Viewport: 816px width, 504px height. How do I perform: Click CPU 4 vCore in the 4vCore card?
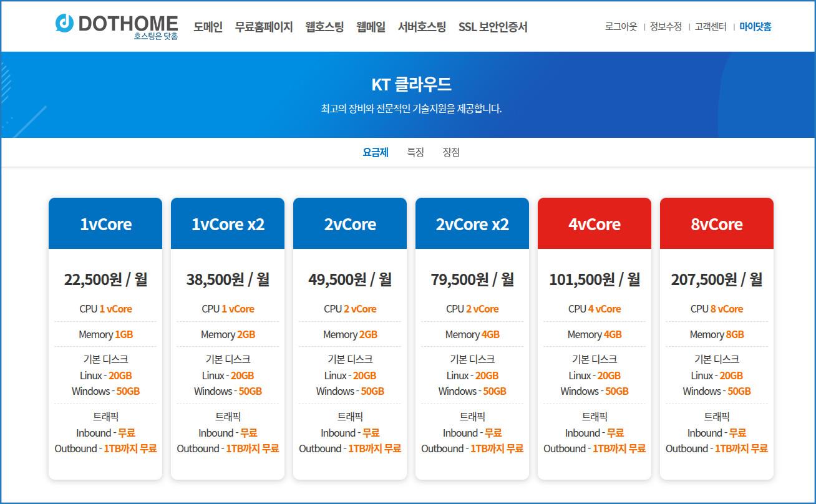click(595, 309)
